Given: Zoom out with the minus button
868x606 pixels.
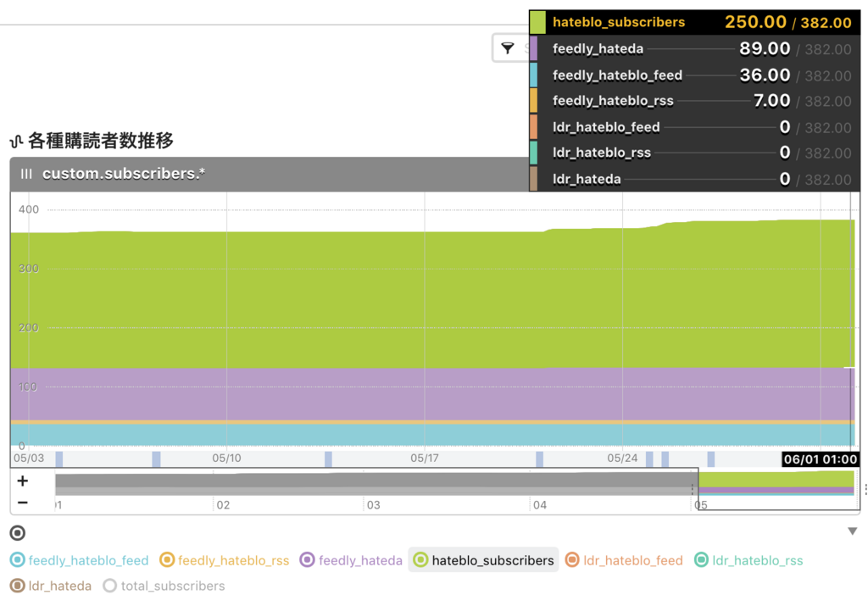Looking at the screenshot, I should (x=23, y=503).
